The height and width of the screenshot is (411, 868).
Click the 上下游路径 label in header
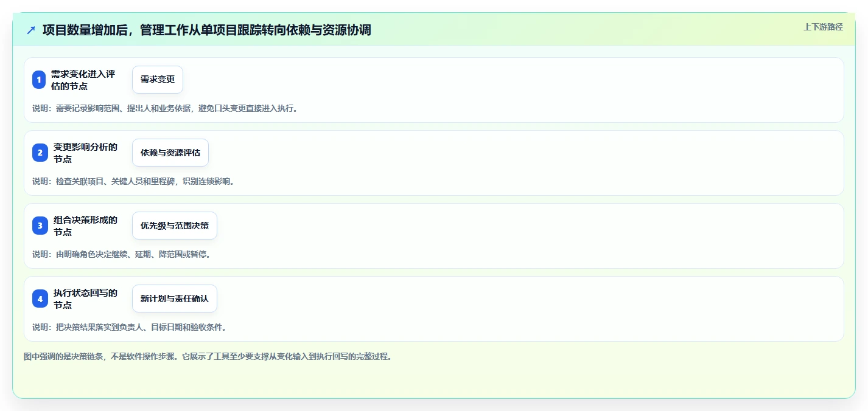[823, 27]
